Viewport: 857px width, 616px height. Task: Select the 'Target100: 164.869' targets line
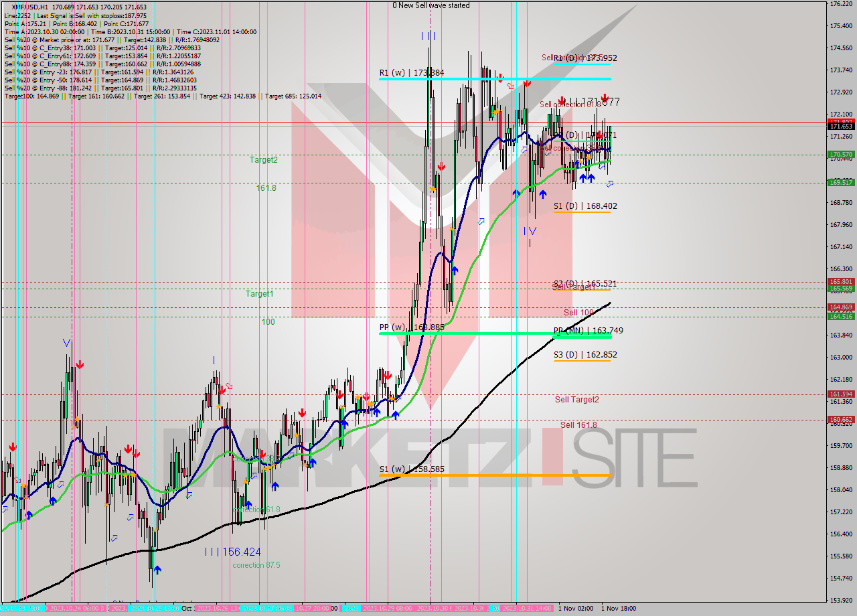pyautogui.click(x=163, y=96)
